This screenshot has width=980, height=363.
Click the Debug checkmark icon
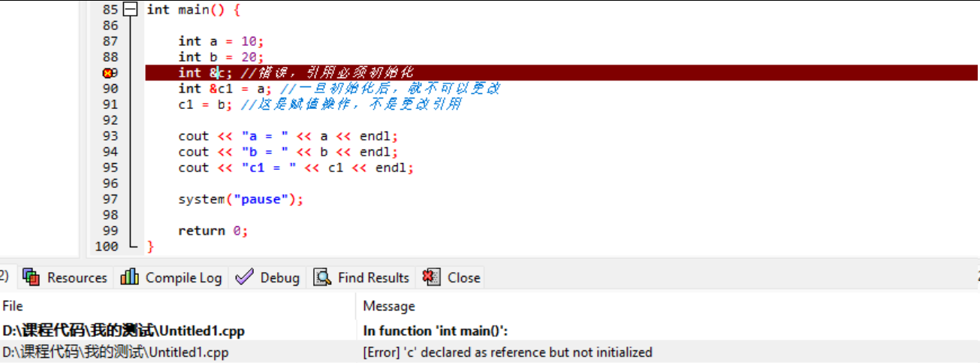point(244,277)
